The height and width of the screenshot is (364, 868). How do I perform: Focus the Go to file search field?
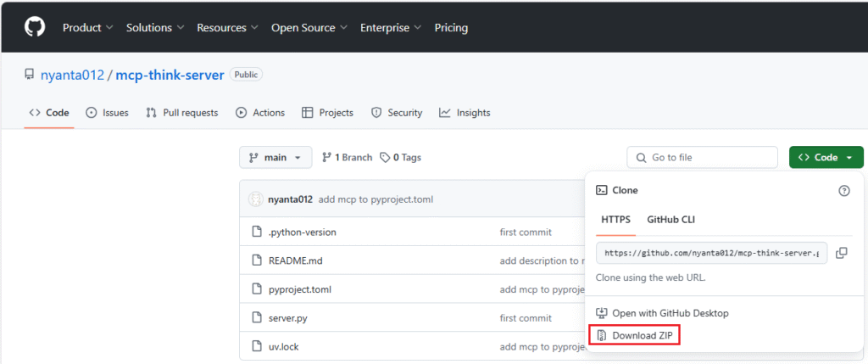pyautogui.click(x=702, y=157)
